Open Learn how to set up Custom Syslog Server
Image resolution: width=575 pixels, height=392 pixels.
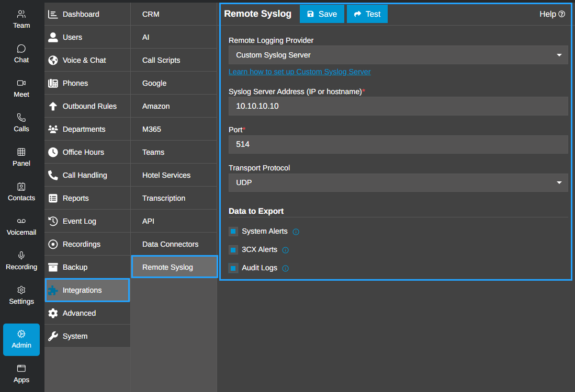[300, 72]
